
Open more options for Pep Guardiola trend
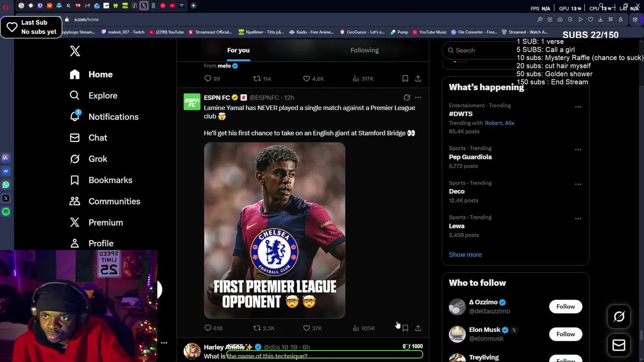tap(578, 149)
